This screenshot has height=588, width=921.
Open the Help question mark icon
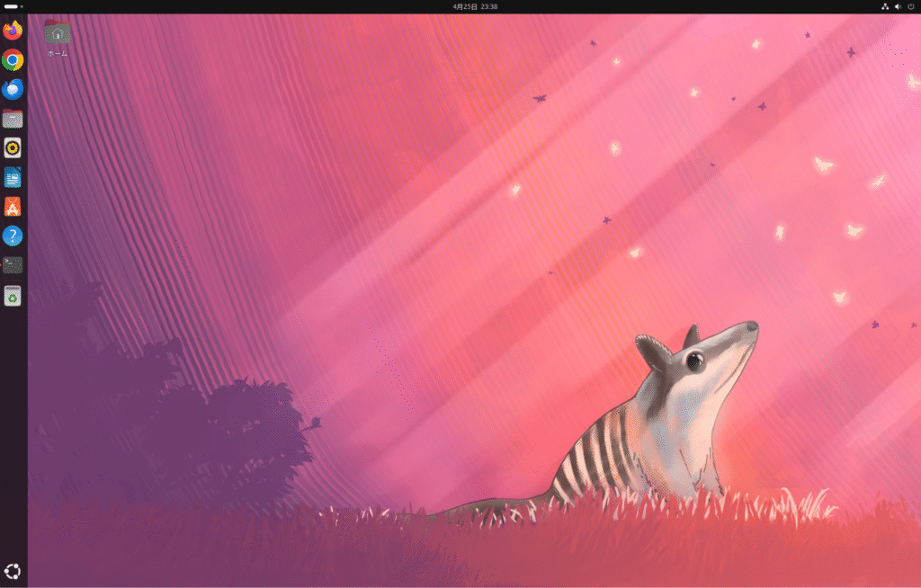[13, 236]
